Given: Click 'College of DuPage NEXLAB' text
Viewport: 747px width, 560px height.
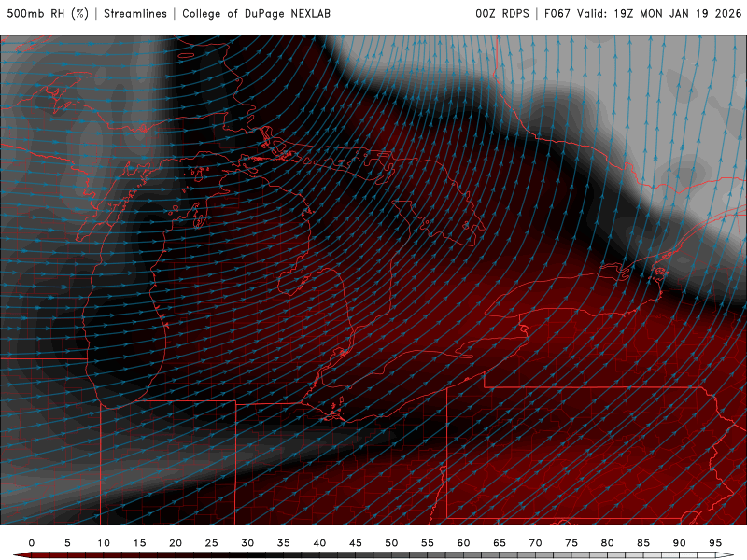Looking at the screenshot, I should [x=256, y=14].
